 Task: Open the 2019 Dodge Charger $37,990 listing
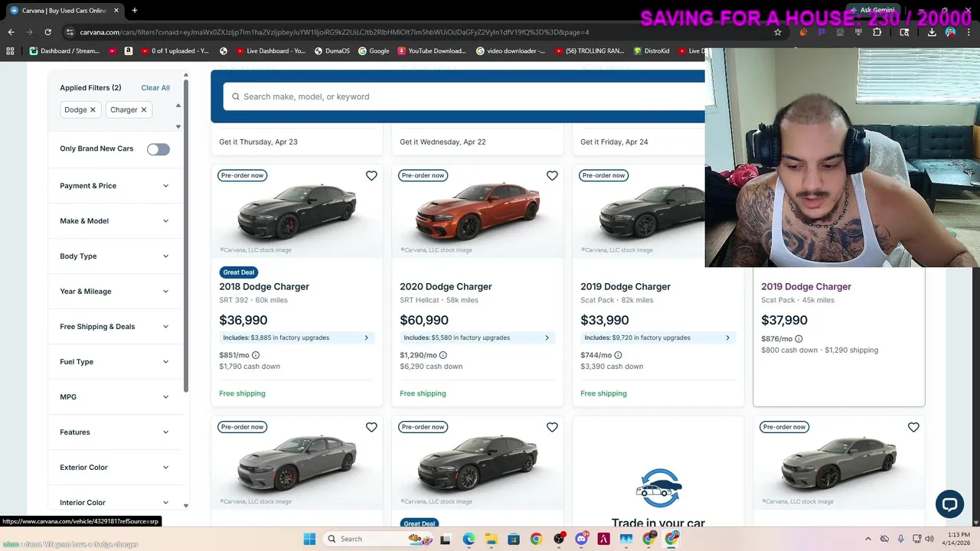pyautogui.click(x=806, y=287)
